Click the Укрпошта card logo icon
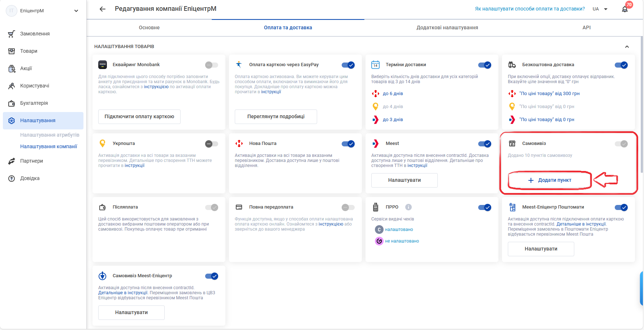The height and width of the screenshot is (330, 644). pos(103,143)
